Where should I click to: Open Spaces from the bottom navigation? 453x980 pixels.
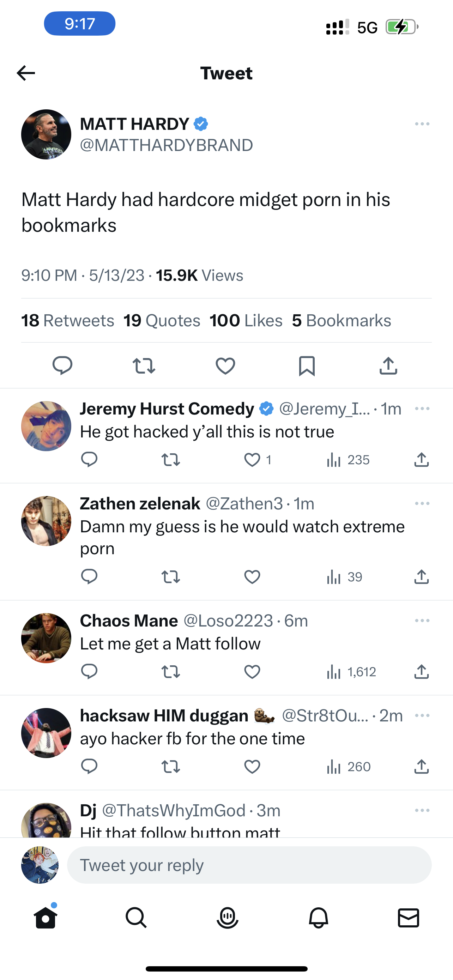click(x=227, y=918)
